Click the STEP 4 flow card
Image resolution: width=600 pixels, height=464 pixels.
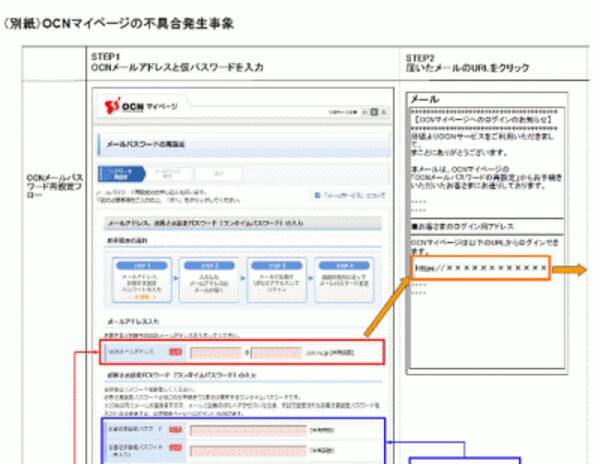coord(344,280)
